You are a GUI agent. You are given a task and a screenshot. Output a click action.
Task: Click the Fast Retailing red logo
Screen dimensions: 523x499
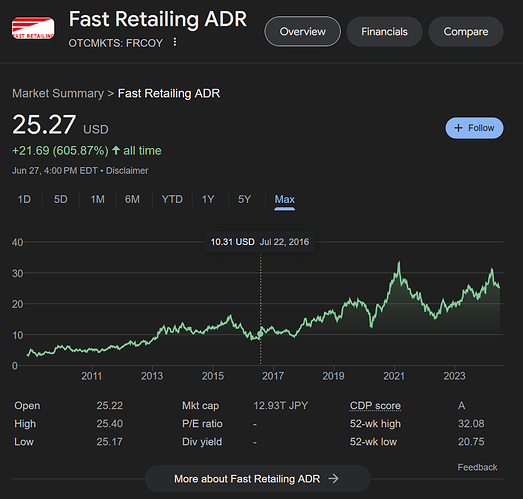tap(33, 28)
